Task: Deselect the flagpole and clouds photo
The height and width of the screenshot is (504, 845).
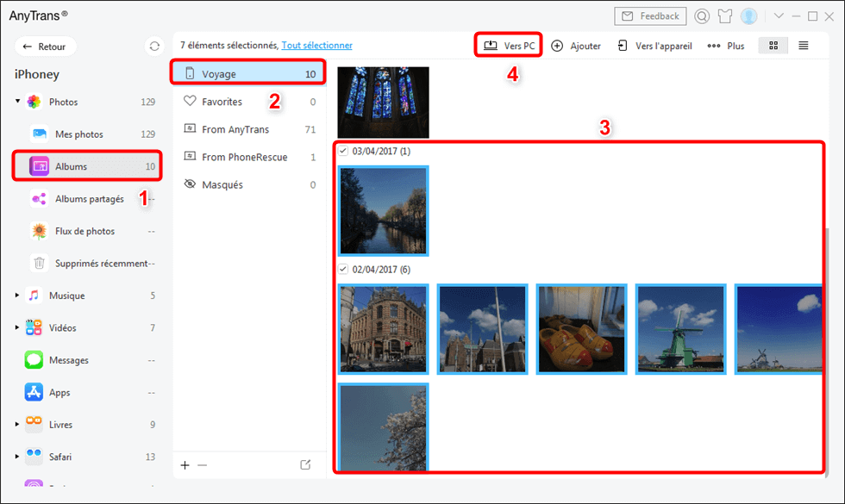Action: point(482,329)
